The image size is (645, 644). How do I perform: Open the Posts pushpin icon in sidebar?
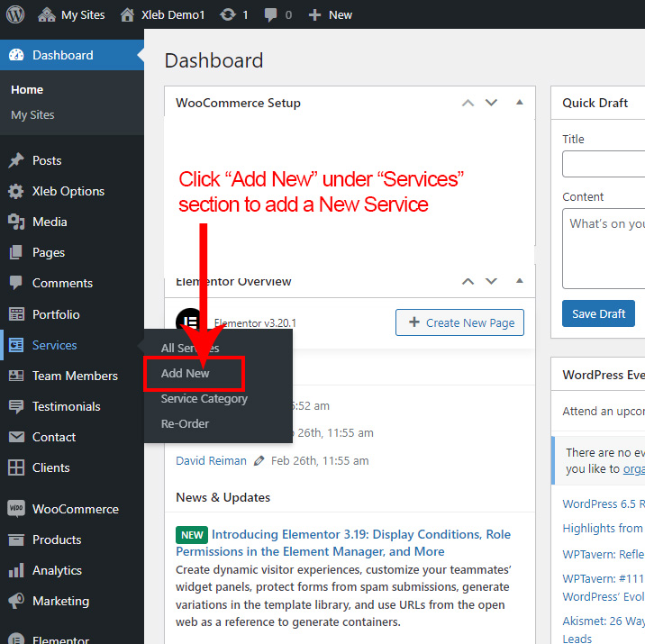(16, 160)
